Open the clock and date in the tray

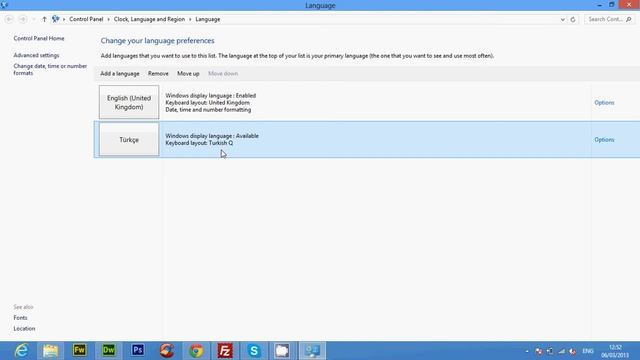coord(615,351)
